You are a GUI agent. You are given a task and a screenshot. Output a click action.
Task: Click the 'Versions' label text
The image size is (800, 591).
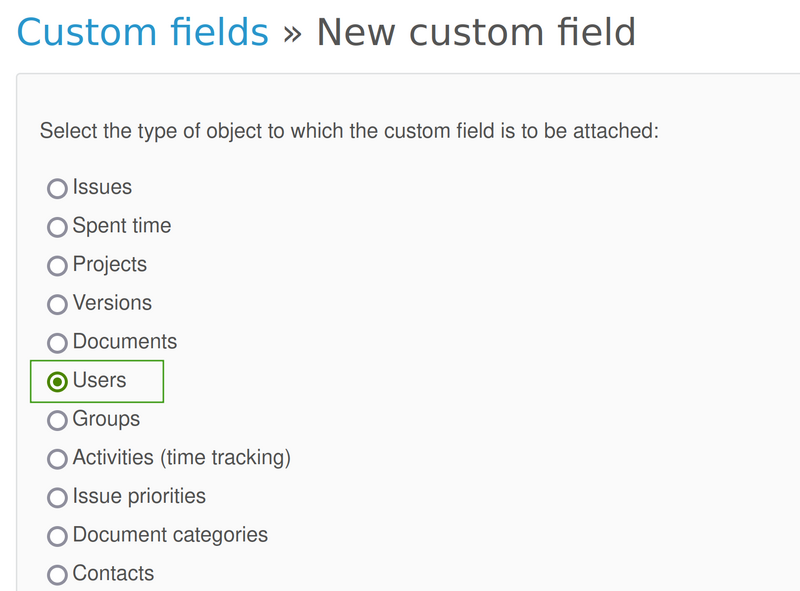coord(112,303)
